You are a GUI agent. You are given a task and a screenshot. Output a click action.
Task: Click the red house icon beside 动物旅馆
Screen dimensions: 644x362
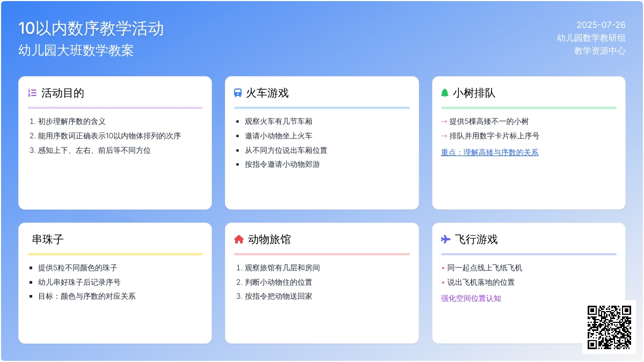(x=239, y=239)
